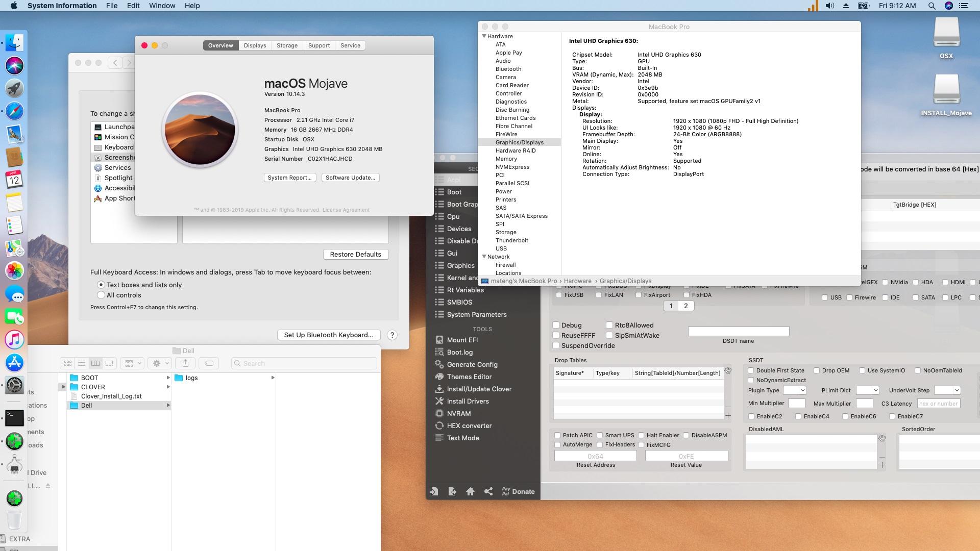
Task: Click the home icon in Clover bottom bar
Action: coord(470,491)
